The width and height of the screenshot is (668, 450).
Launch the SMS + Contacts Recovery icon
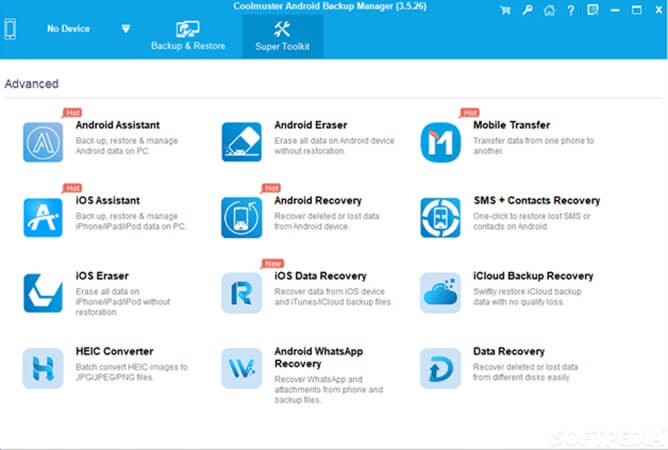441,218
